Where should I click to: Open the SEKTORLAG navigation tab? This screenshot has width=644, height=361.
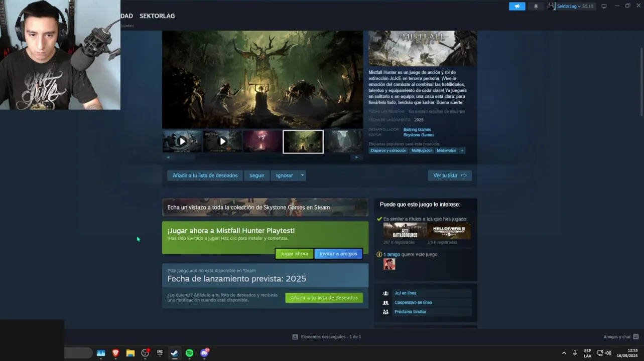157,16
